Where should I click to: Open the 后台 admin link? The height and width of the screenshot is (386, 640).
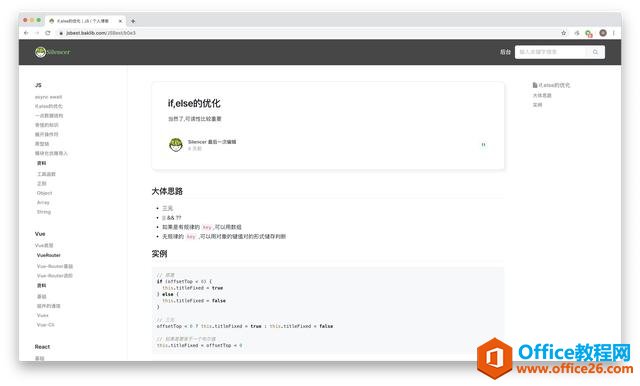tap(505, 52)
